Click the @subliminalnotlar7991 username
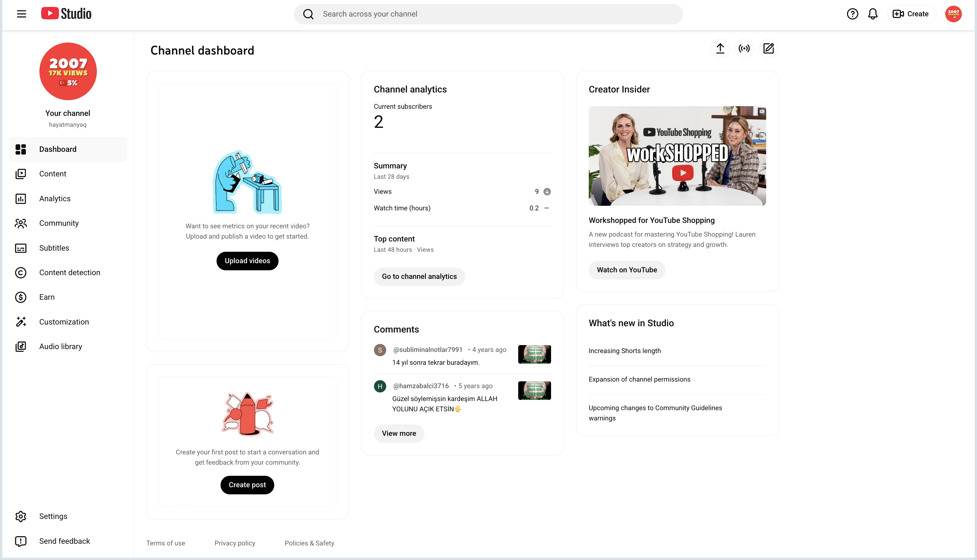This screenshot has height=560, width=977. click(428, 350)
